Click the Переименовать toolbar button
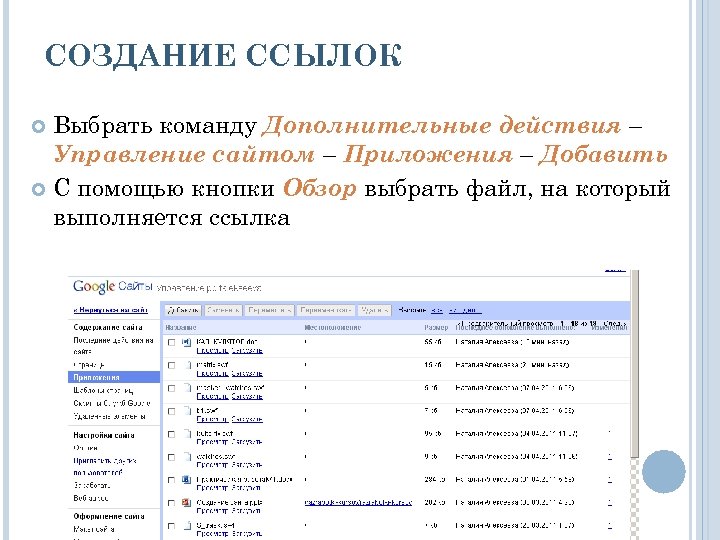This screenshot has height=540, width=720. (326, 310)
